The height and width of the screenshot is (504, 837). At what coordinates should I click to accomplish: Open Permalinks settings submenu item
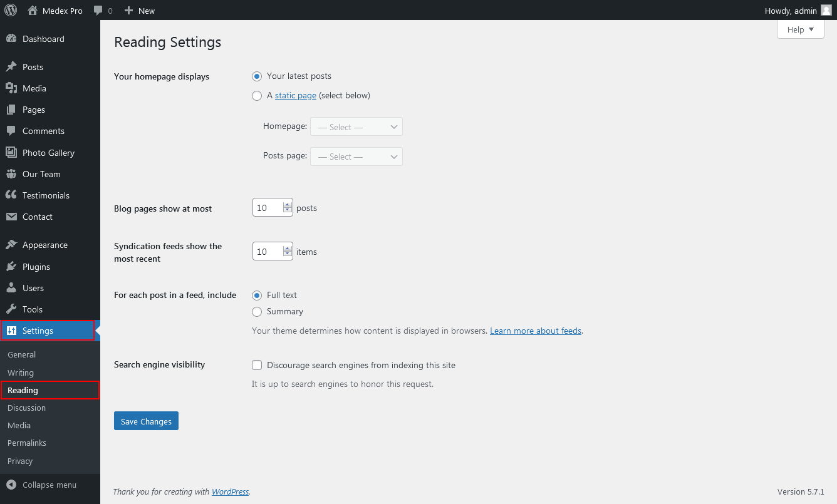27,443
